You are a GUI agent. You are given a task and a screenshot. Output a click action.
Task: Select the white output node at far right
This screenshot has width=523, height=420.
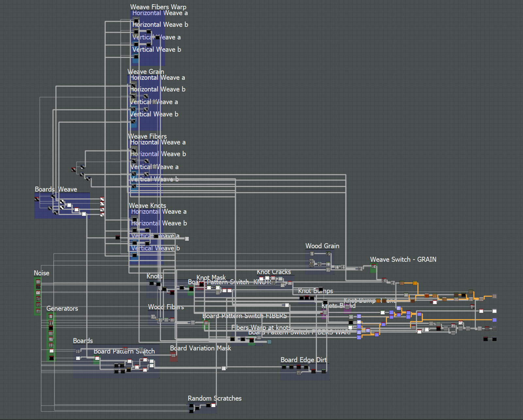[x=495, y=311]
